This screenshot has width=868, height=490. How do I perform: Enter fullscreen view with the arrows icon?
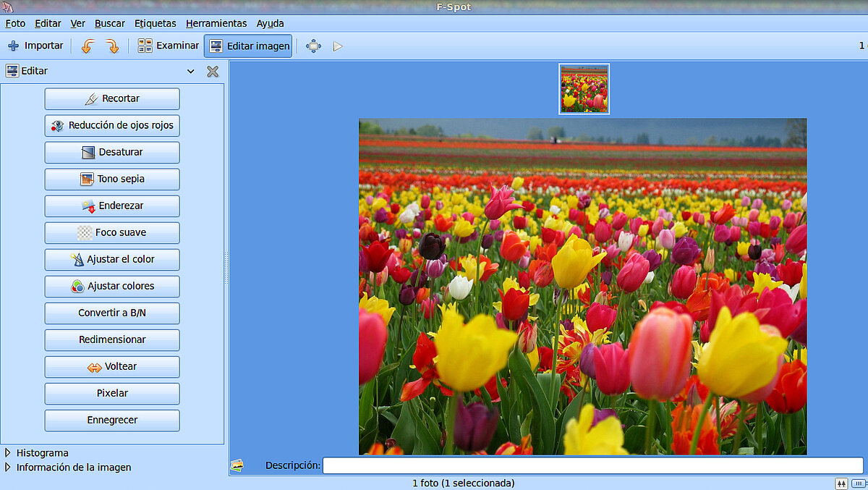click(x=313, y=46)
